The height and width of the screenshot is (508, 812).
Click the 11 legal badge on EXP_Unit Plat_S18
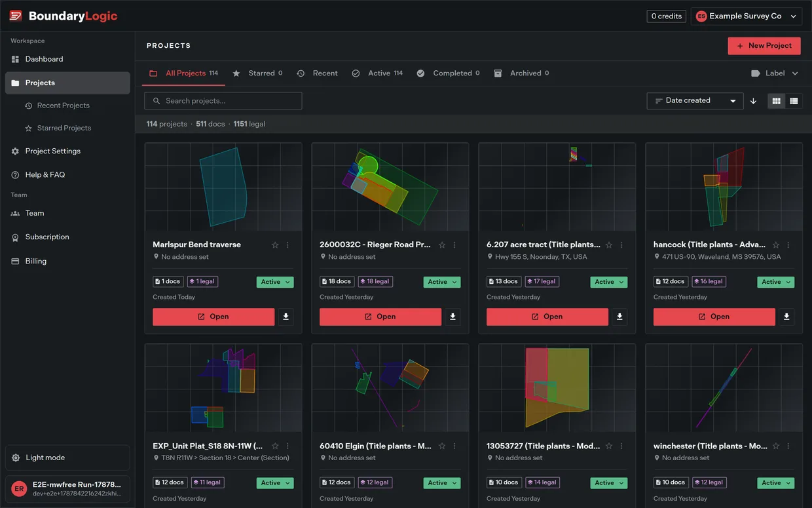click(x=206, y=482)
